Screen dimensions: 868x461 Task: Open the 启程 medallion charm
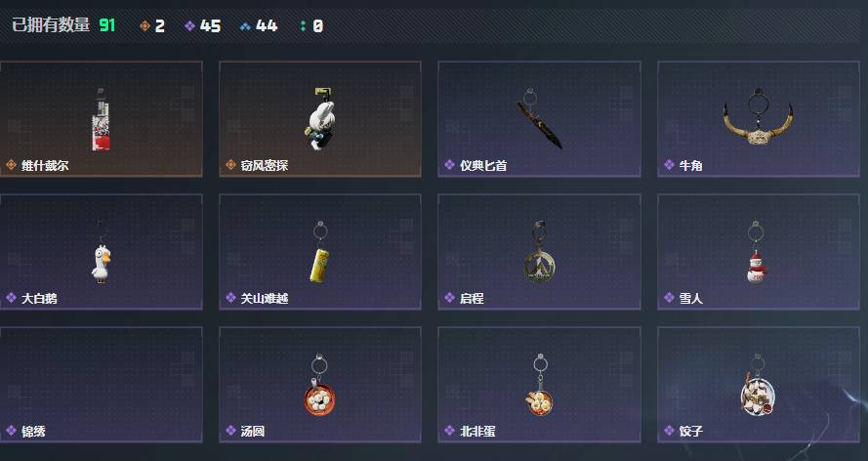539,252
